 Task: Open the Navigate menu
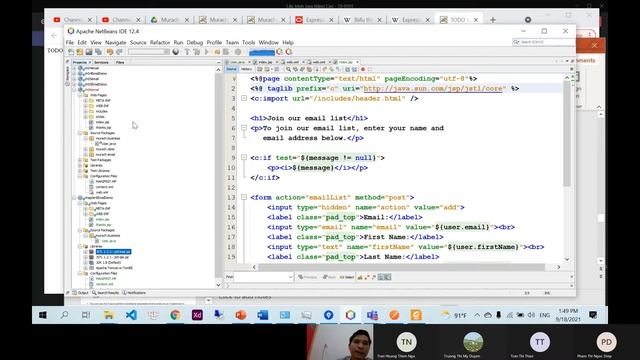coord(116,42)
